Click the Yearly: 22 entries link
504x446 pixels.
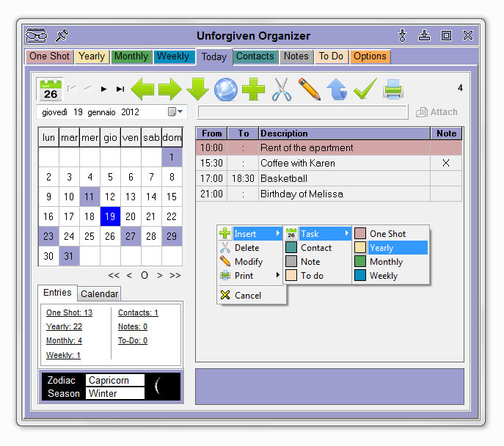[x=64, y=326]
